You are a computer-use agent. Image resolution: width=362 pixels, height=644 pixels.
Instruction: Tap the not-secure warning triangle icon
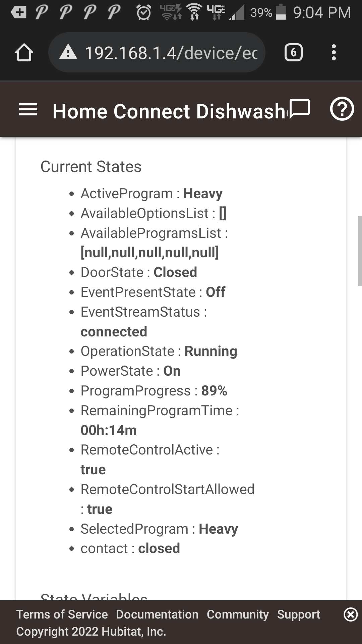tap(68, 52)
